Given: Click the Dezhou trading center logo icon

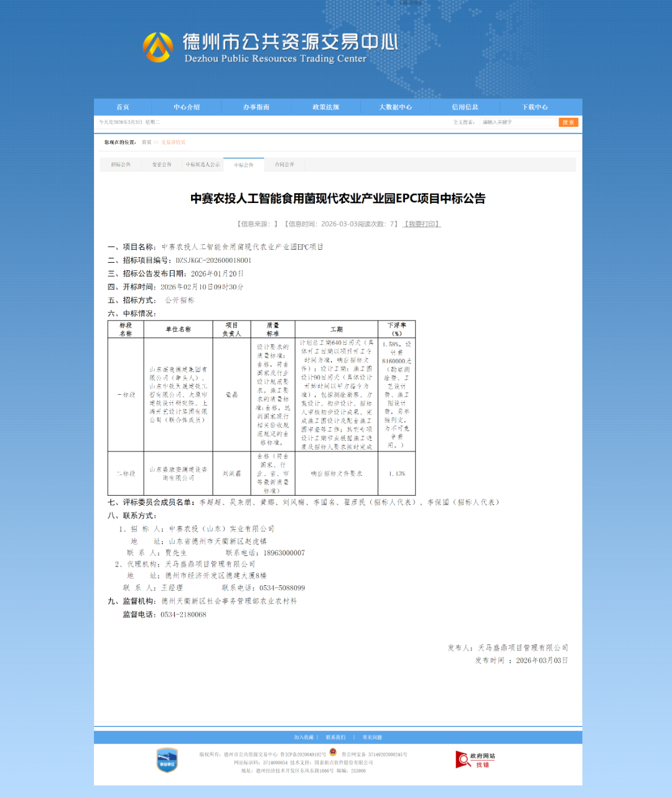Looking at the screenshot, I should pyautogui.click(x=158, y=47).
